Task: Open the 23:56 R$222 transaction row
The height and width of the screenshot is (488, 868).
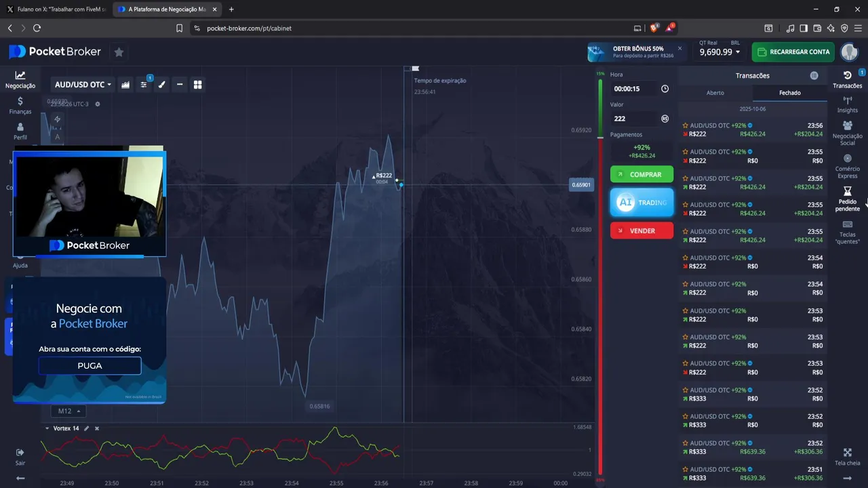Action: tap(753, 129)
